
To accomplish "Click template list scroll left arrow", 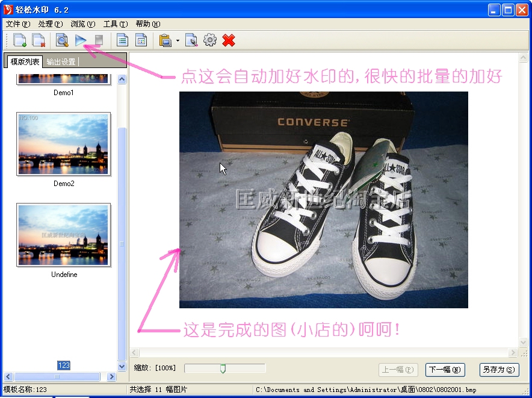I will pos(8,376).
